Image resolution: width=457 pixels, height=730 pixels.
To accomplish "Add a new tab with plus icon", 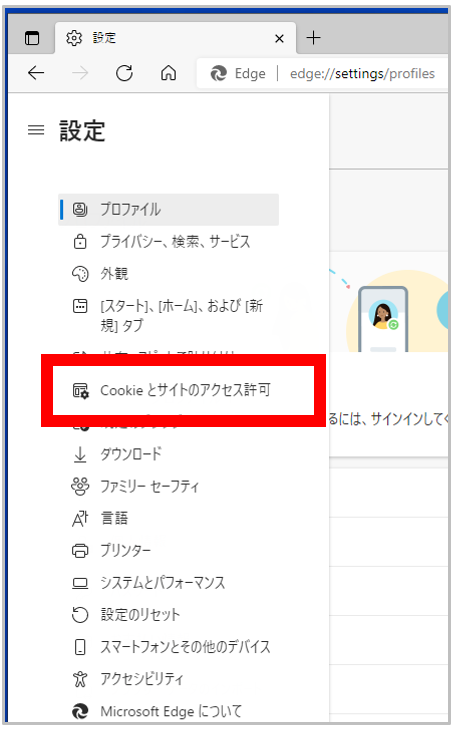I will click(x=314, y=37).
